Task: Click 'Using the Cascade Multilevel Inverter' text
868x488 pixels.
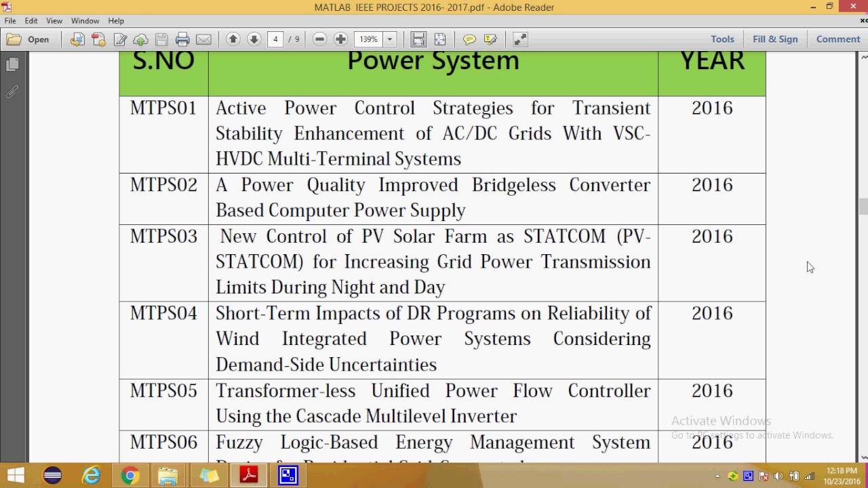Action: (366, 416)
